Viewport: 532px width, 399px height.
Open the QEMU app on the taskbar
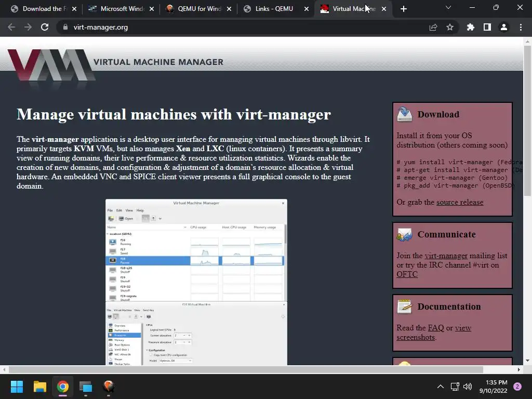(109, 387)
